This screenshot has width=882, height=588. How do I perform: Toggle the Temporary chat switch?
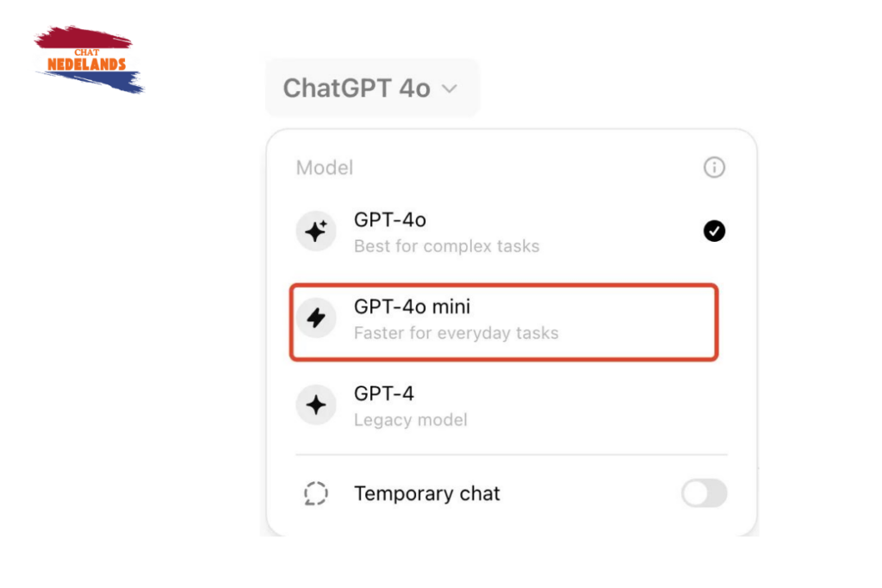704,493
